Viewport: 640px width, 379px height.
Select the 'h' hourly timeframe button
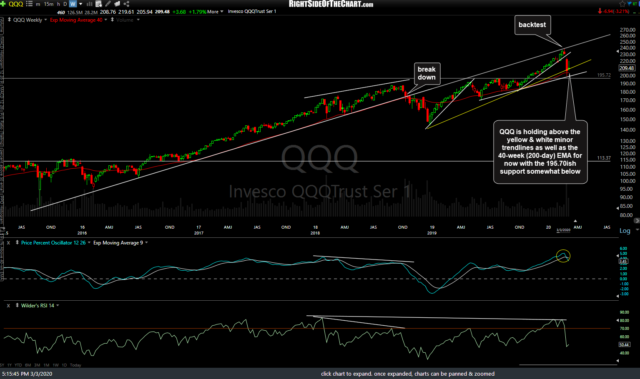click(58, 4)
